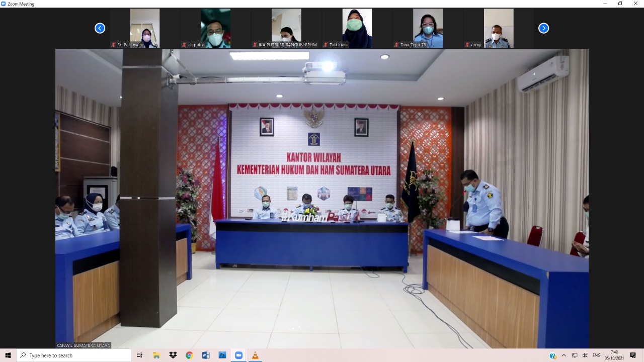The width and height of the screenshot is (644, 362).
Task: Open ENG input language switcher
Action: [596, 355]
